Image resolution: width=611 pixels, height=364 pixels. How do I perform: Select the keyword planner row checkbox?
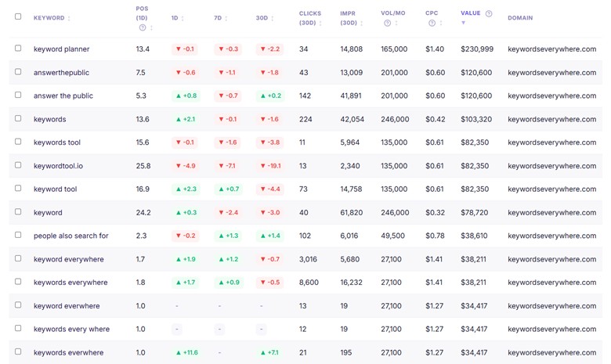(x=18, y=48)
